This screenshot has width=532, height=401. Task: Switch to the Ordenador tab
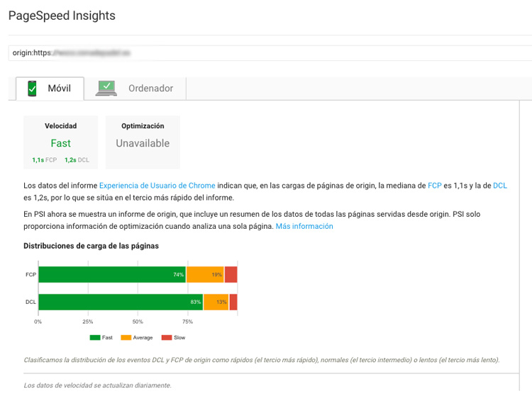pos(135,89)
